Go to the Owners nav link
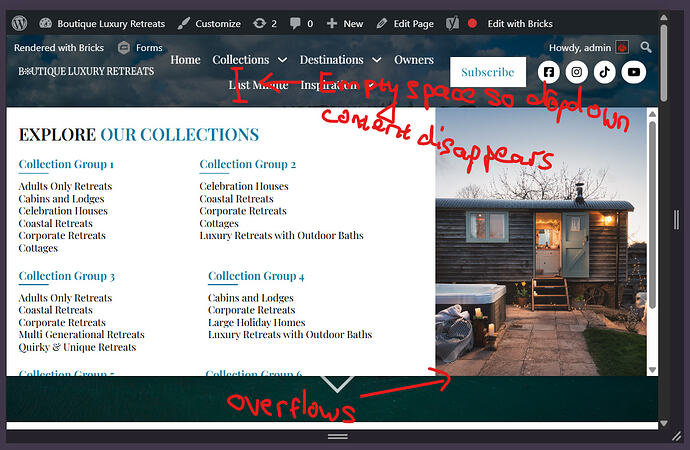Viewport: 690px width, 450px height. 414,60
